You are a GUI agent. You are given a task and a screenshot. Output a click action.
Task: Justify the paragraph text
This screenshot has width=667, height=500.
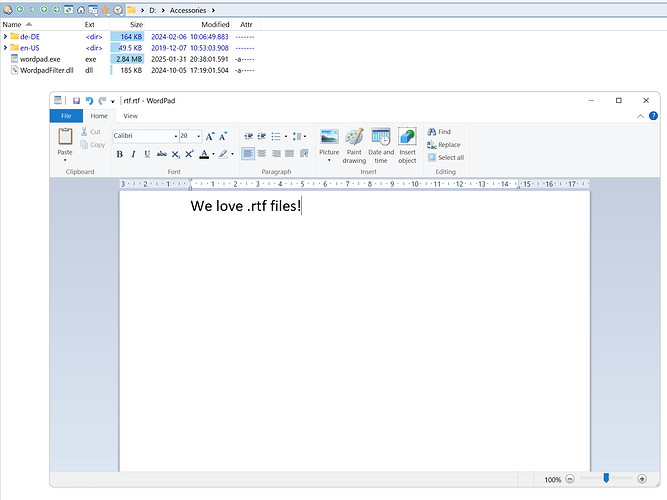click(x=290, y=153)
